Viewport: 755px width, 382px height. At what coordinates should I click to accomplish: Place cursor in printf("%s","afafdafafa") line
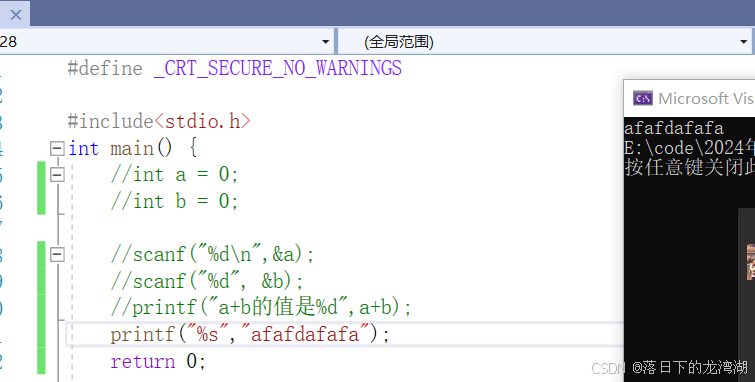pyautogui.click(x=249, y=334)
